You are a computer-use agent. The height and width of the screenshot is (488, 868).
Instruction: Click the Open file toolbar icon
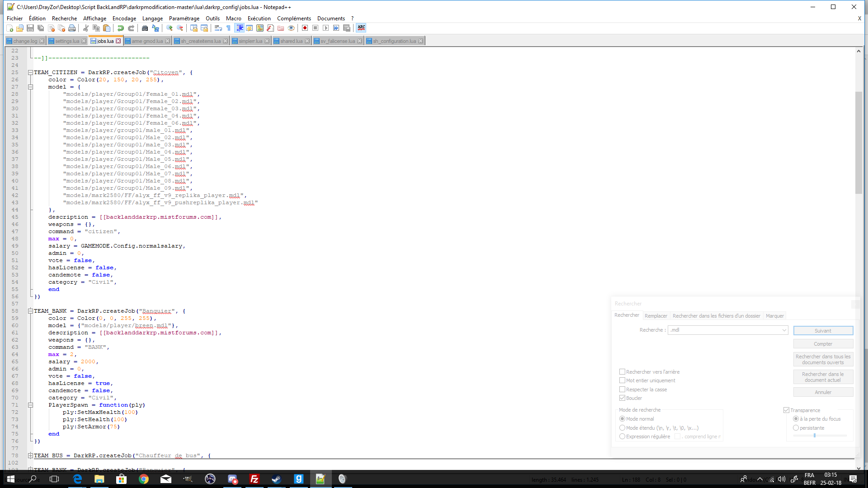coord(20,28)
